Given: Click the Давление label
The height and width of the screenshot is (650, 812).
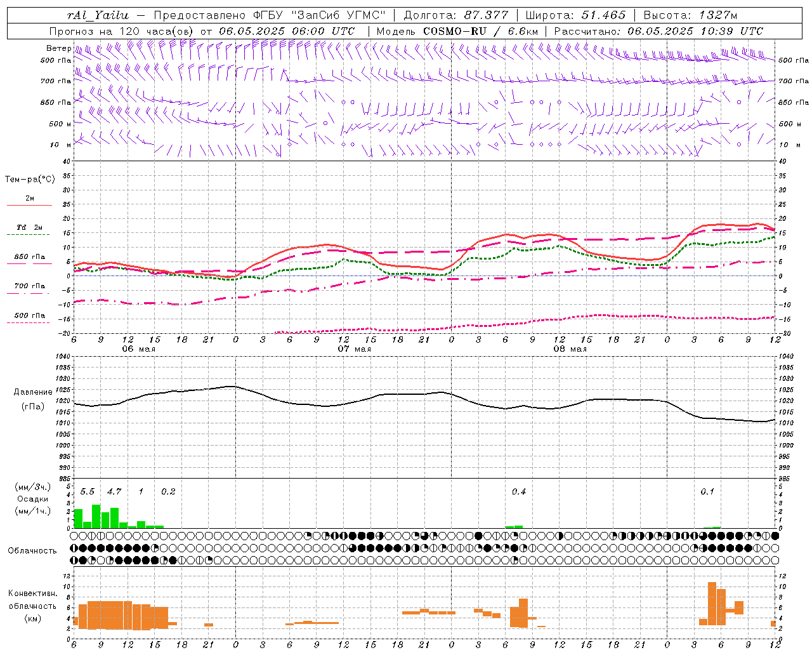Looking at the screenshot, I should (33, 392).
